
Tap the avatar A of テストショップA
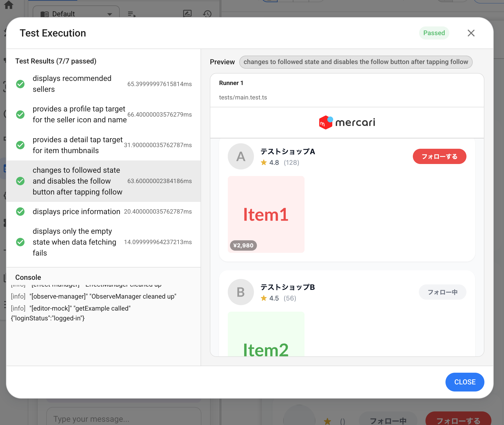pos(241,156)
